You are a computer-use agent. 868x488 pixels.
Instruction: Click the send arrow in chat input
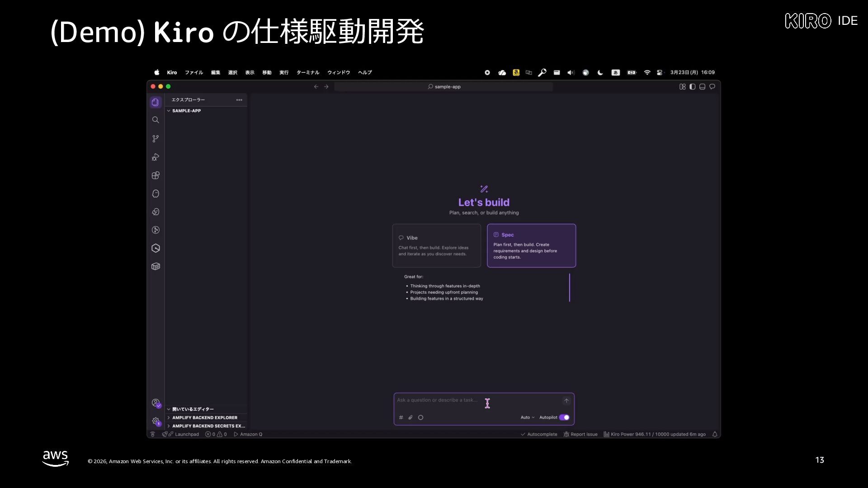click(x=566, y=401)
